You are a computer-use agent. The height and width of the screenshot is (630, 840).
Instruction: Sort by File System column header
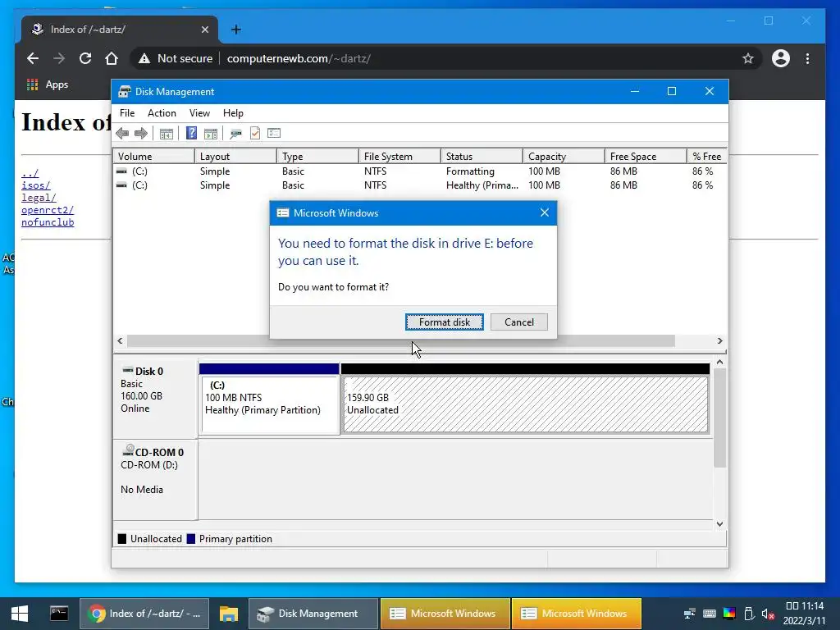click(399, 156)
